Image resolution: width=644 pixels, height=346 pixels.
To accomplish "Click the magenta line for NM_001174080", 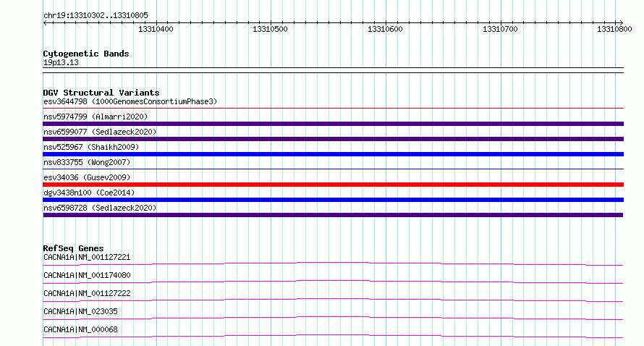I will (333, 282).
